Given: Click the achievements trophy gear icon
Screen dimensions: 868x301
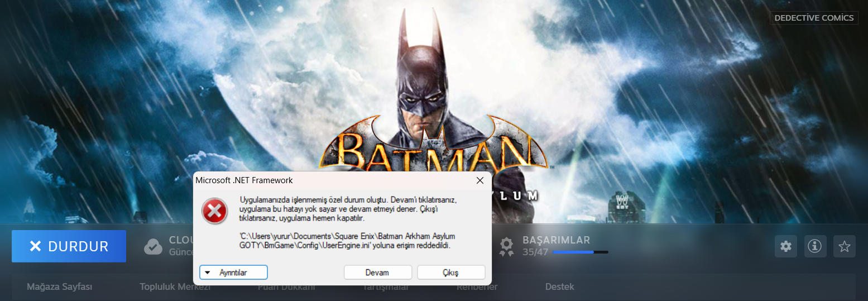Looking at the screenshot, I should pos(506,246).
